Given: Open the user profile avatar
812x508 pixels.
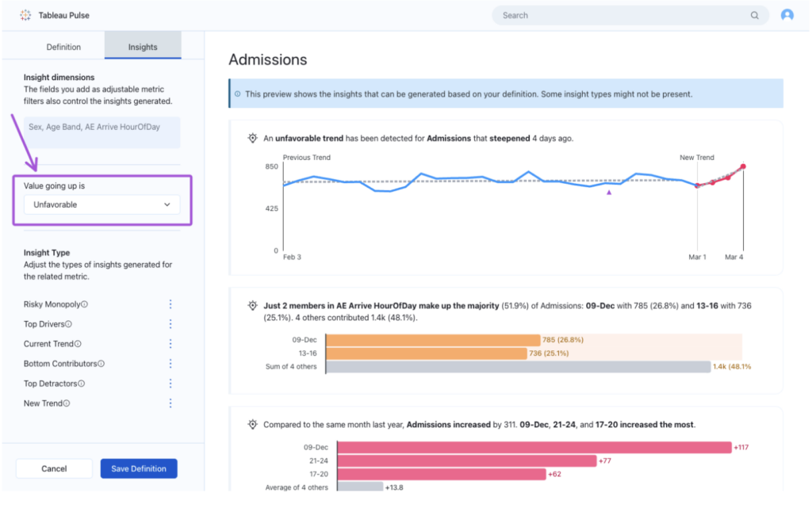Looking at the screenshot, I should point(787,14).
